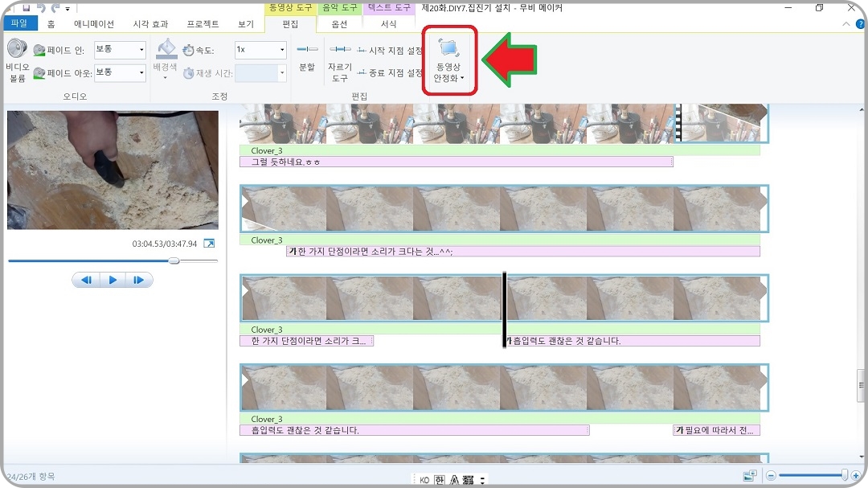Switch to the 홈 tab
The image size is (868, 488).
pos(51,24)
